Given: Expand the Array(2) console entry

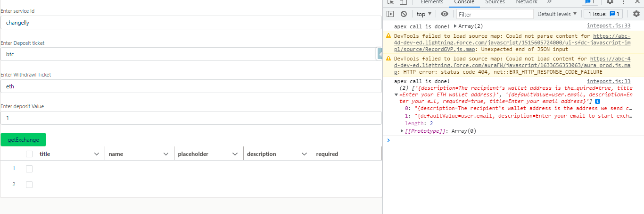Looking at the screenshot, I should 455,26.
